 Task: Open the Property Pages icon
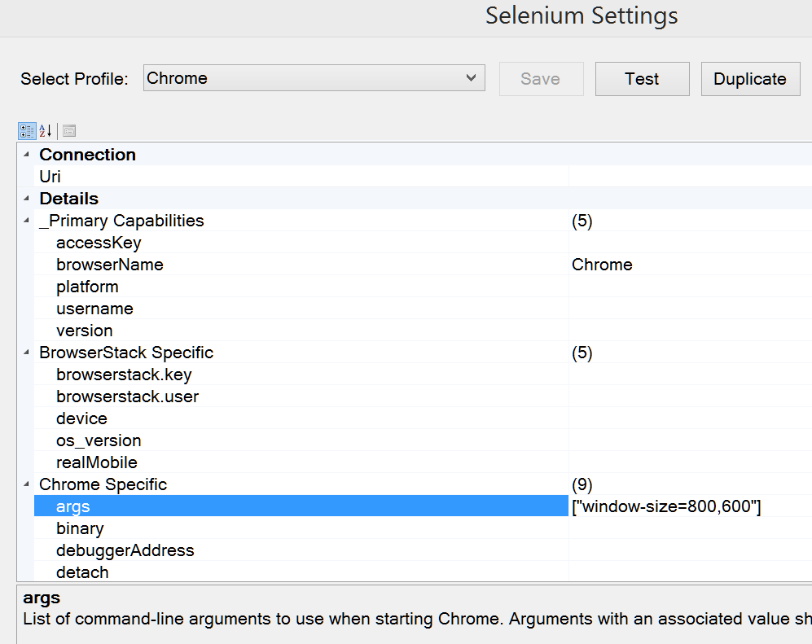(69, 131)
